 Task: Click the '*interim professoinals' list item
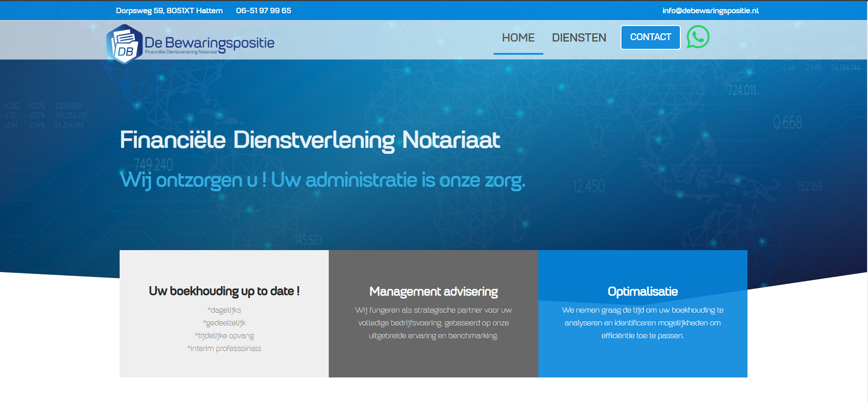(224, 349)
